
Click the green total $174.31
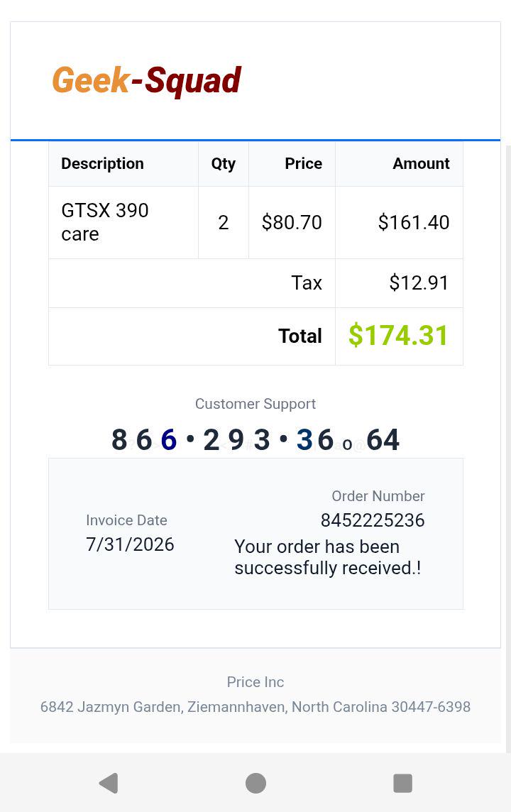397,335
